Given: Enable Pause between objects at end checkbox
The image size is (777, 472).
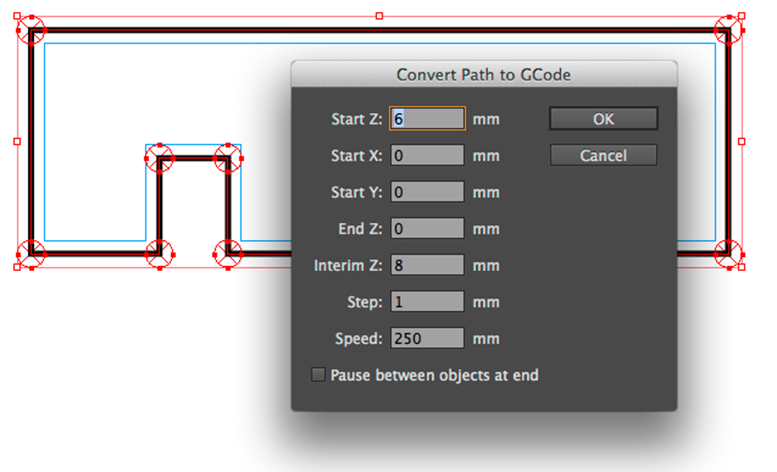Looking at the screenshot, I should [x=318, y=374].
